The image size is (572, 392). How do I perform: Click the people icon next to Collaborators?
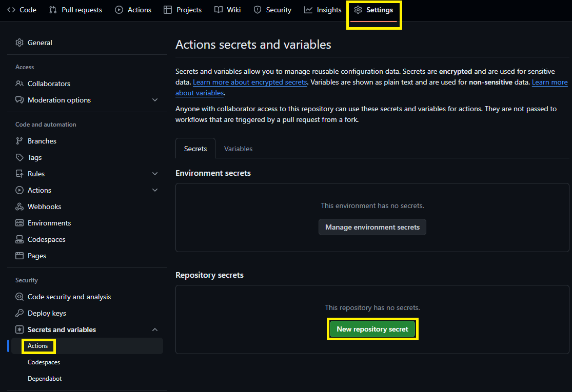click(x=19, y=84)
